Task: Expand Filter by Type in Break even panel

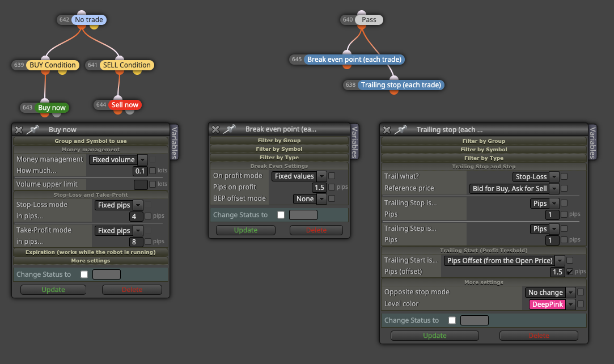Action: [x=279, y=158]
